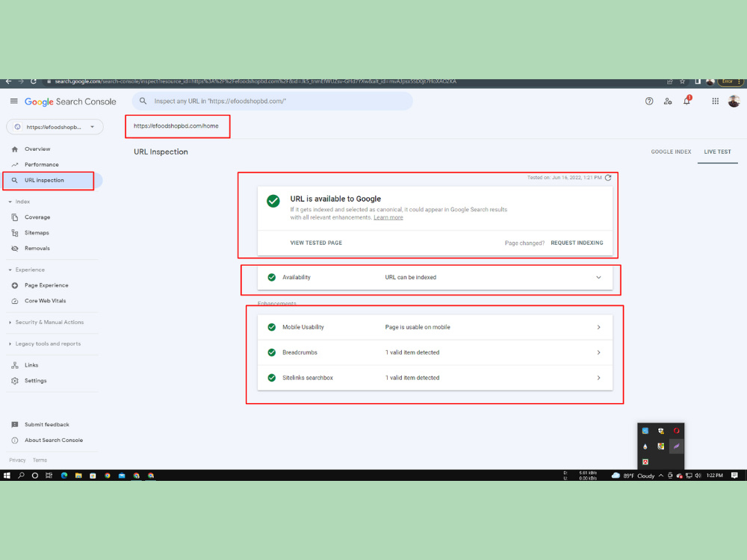Open the Google apps grid
747x560 pixels.
click(715, 101)
